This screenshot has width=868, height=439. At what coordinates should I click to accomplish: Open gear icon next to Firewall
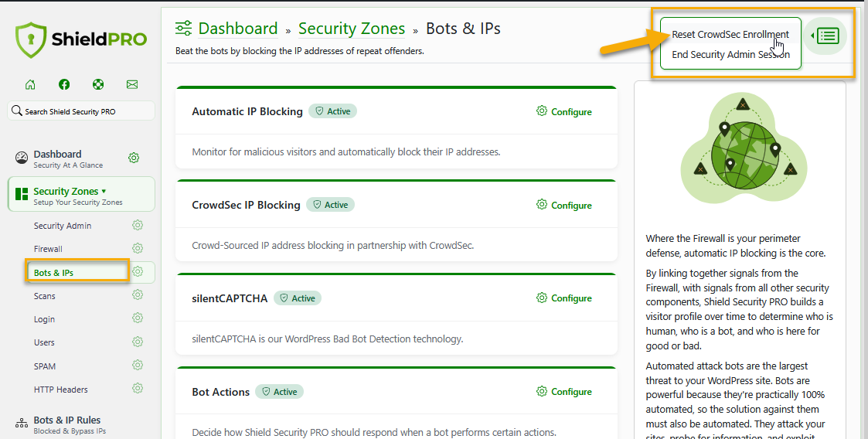(138, 248)
